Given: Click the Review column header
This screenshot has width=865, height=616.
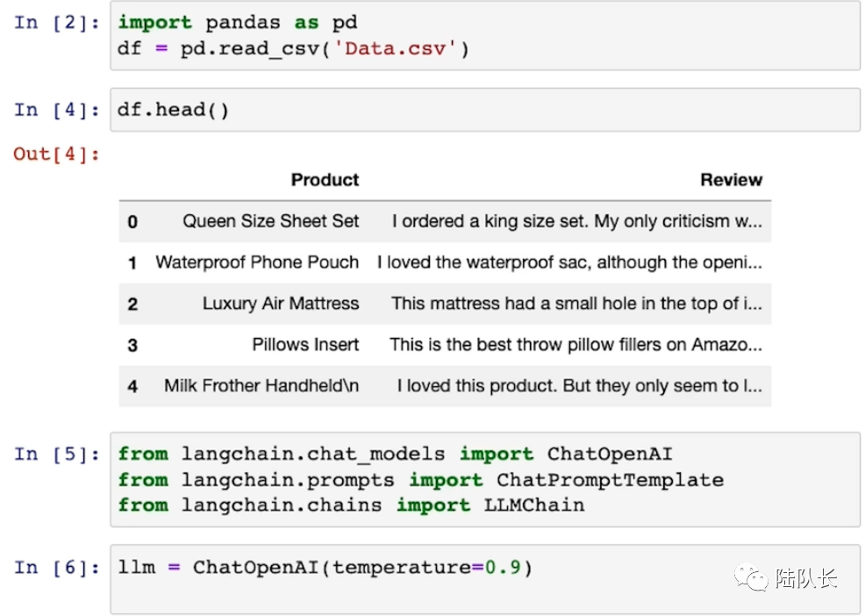Looking at the screenshot, I should point(731,180).
